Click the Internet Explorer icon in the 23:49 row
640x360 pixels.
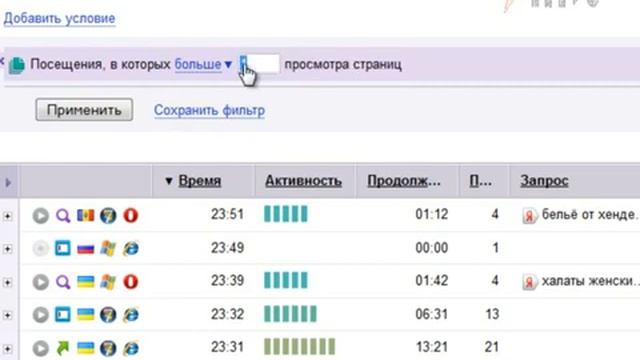point(131,249)
